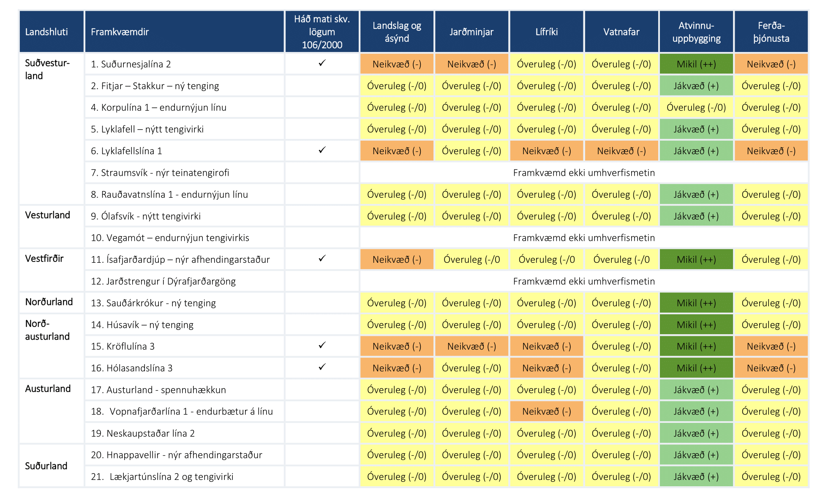The height and width of the screenshot is (504, 831).
Task: Click the checkmark next to Ísafjarðardjúp row
Action: 322,259
